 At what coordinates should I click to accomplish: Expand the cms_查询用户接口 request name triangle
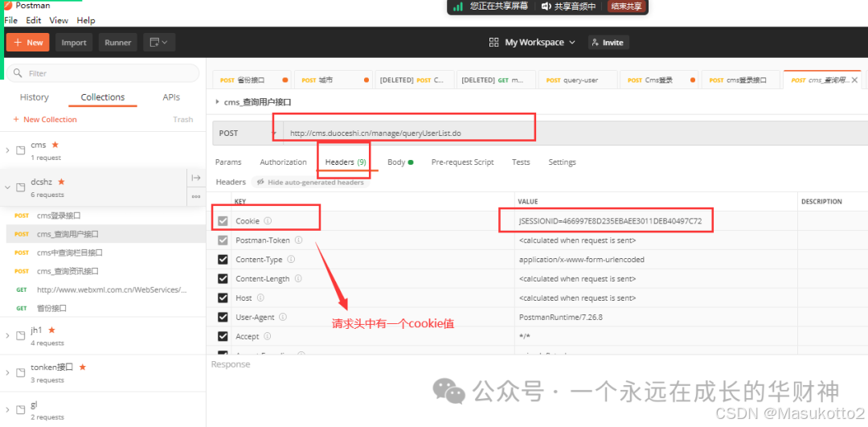coord(216,102)
